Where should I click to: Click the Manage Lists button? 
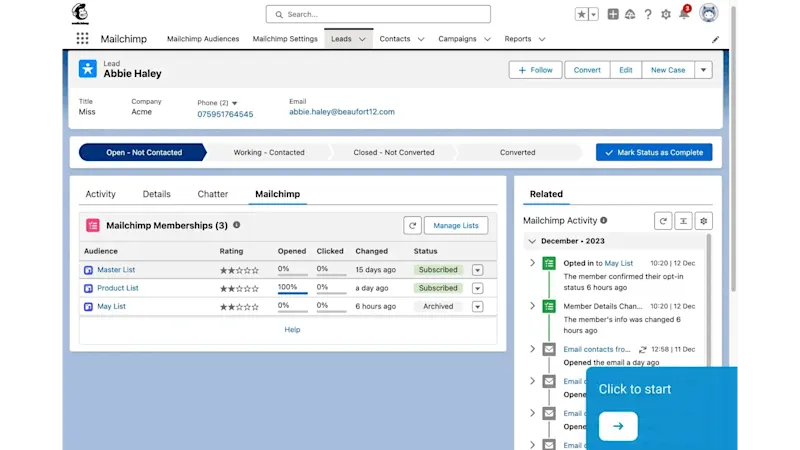click(456, 226)
